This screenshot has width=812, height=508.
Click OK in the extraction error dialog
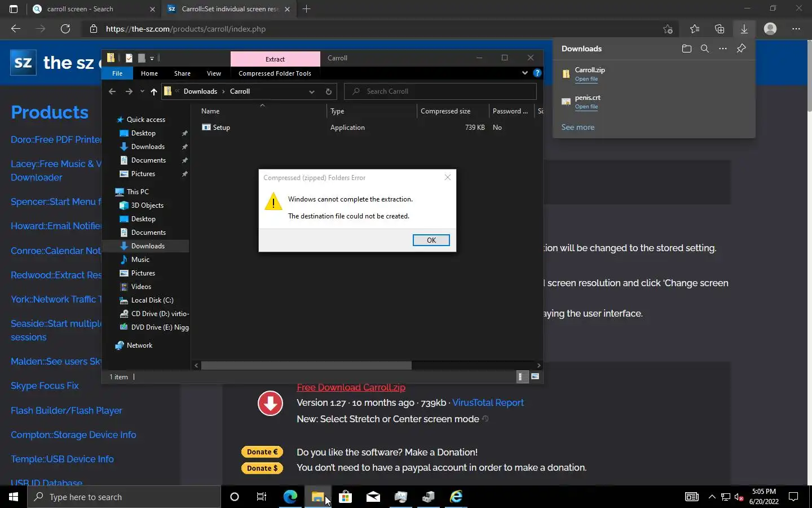(x=431, y=240)
